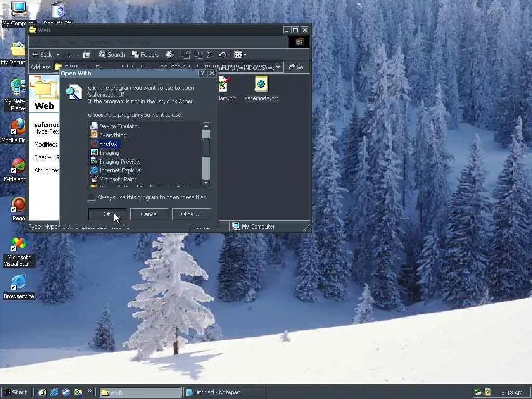Click the Move To toolbar icon

(185, 55)
